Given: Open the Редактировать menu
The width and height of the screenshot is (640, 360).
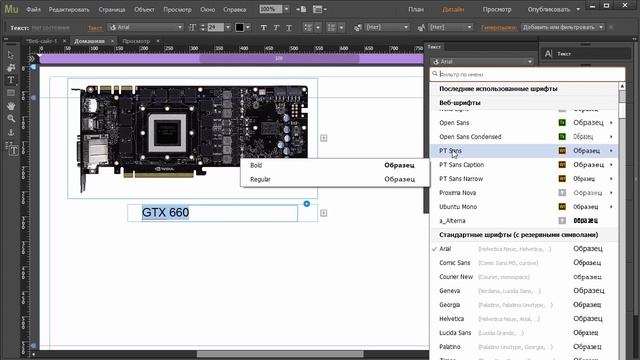Looking at the screenshot, I should tap(69, 9).
